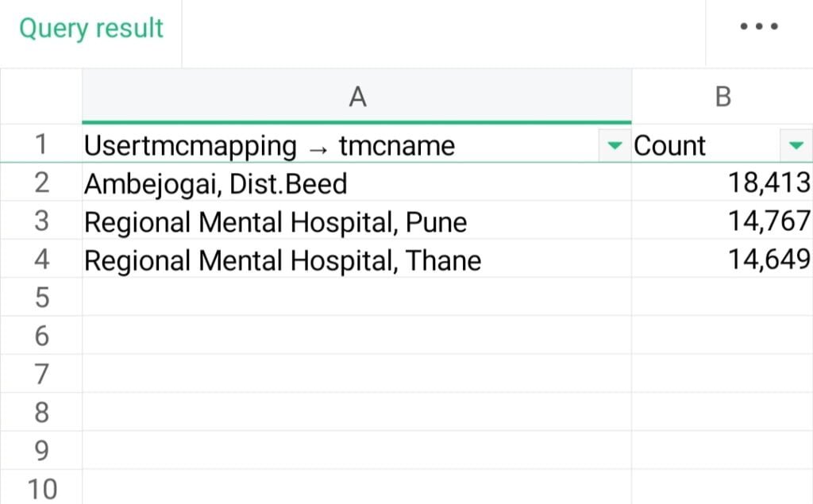This screenshot has width=813, height=504.
Task: Select row 8 header
Action: [41, 412]
